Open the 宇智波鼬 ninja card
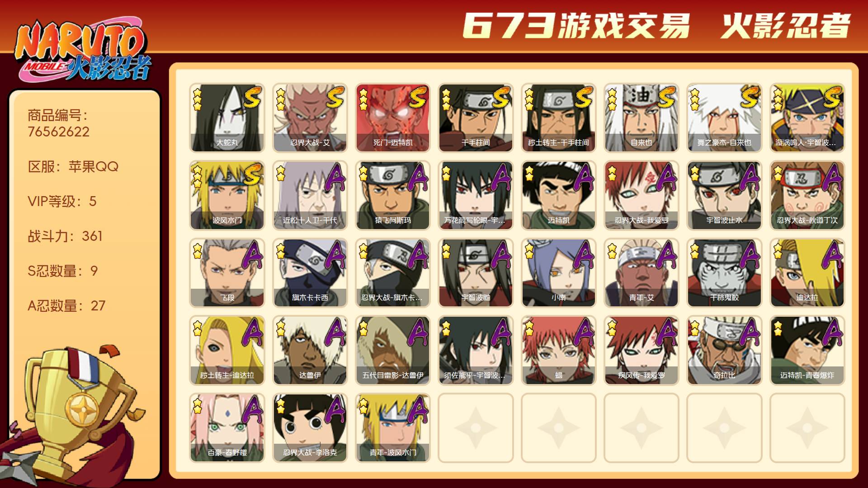This screenshot has height=488, width=868. coord(476,273)
